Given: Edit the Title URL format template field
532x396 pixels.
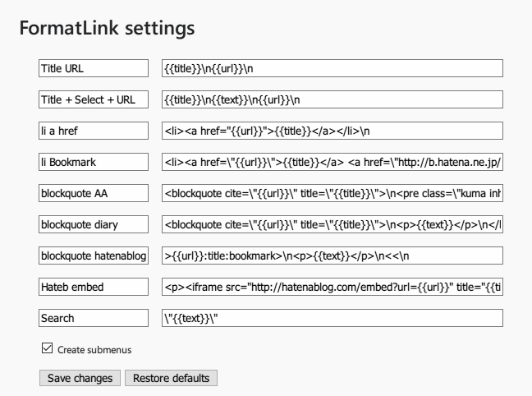Looking at the screenshot, I should tap(332, 68).
